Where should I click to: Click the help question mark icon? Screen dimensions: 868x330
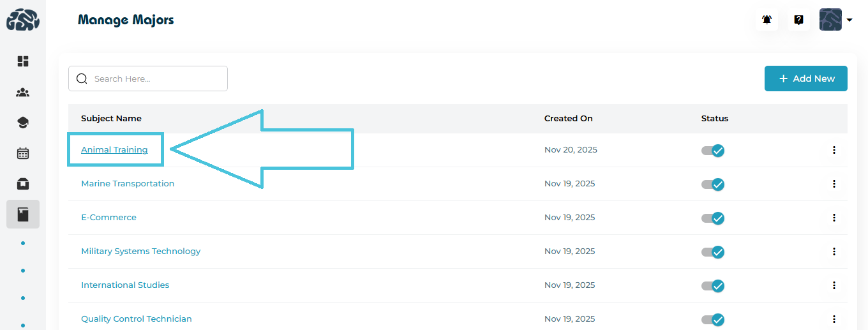[798, 20]
